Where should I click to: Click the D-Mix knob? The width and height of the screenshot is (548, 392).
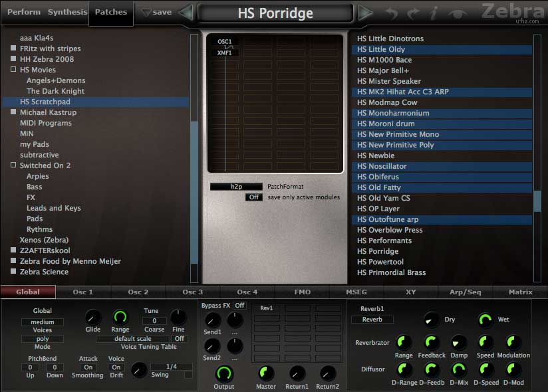[x=458, y=369]
